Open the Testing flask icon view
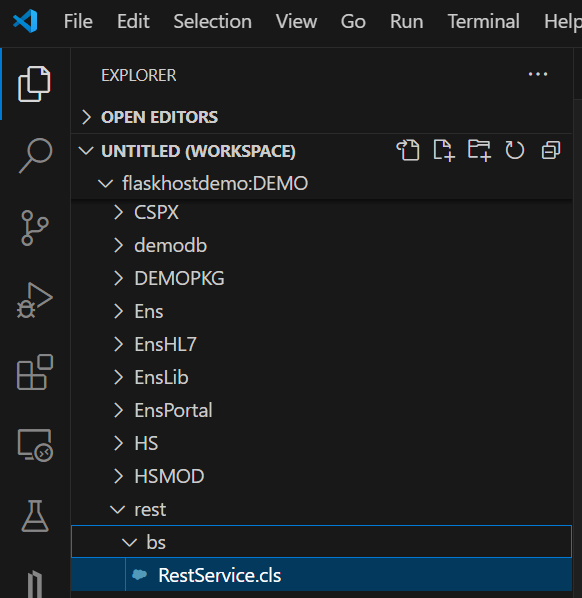Screen dimensions: 582x598 coord(35,516)
